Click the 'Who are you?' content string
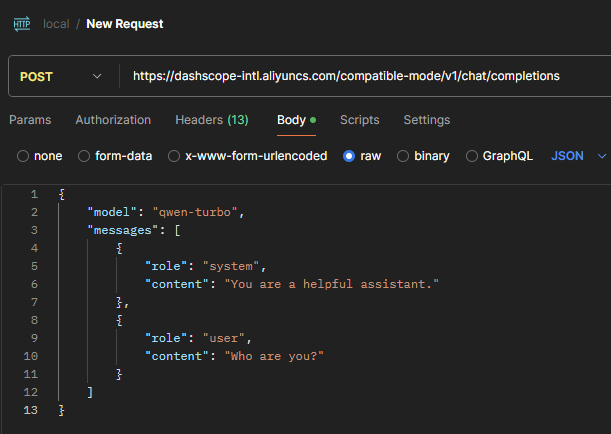This screenshot has width=611, height=434. pyautogui.click(x=274, y=356)
